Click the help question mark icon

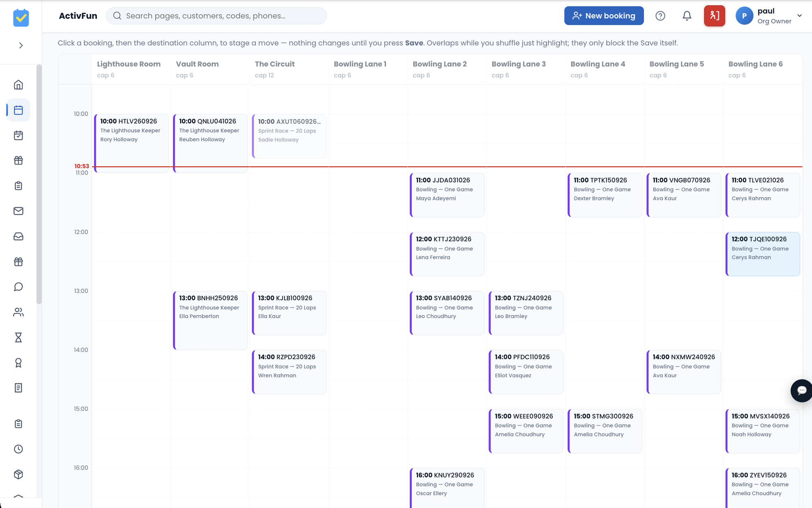(x=660, y=16)
